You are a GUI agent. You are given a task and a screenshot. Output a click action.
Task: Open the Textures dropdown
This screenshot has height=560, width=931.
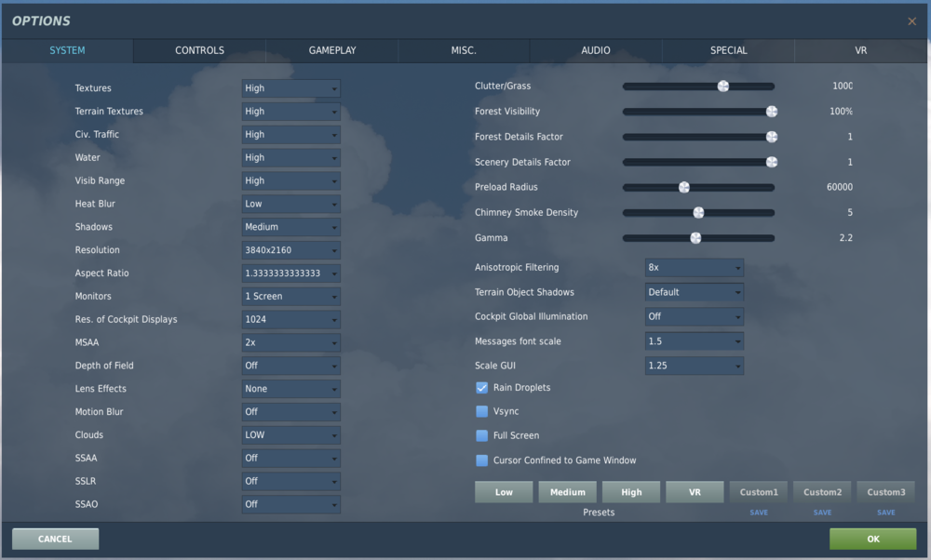coord(290,88)
